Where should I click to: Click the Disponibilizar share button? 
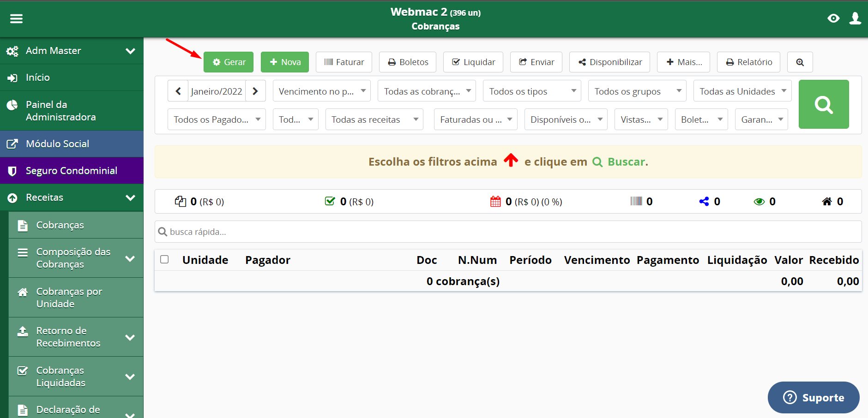(x=609, y=62)
